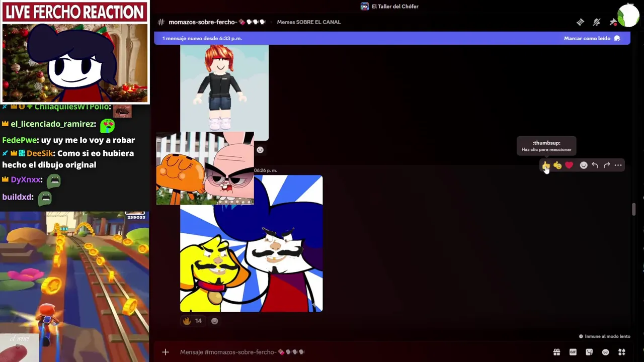Viewport: 644px width, 362px height.
Task: Click the Subway Surfers gameplay video
Action: [74, 287]
